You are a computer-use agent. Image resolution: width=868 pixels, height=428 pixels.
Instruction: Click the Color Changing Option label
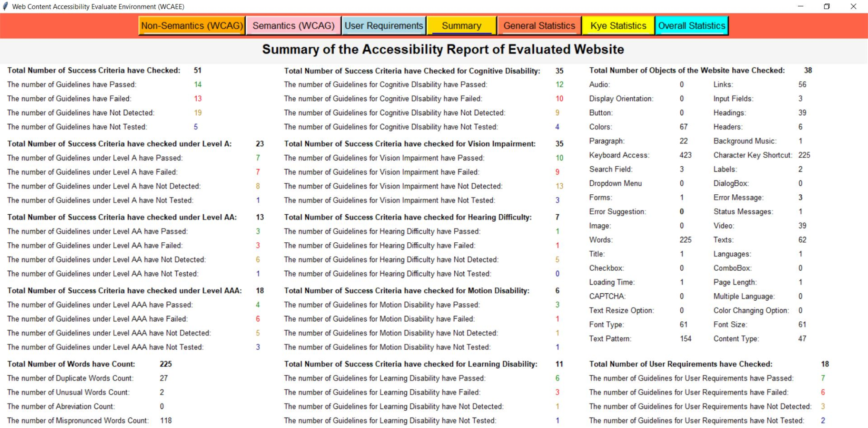(x=751, y=311)
